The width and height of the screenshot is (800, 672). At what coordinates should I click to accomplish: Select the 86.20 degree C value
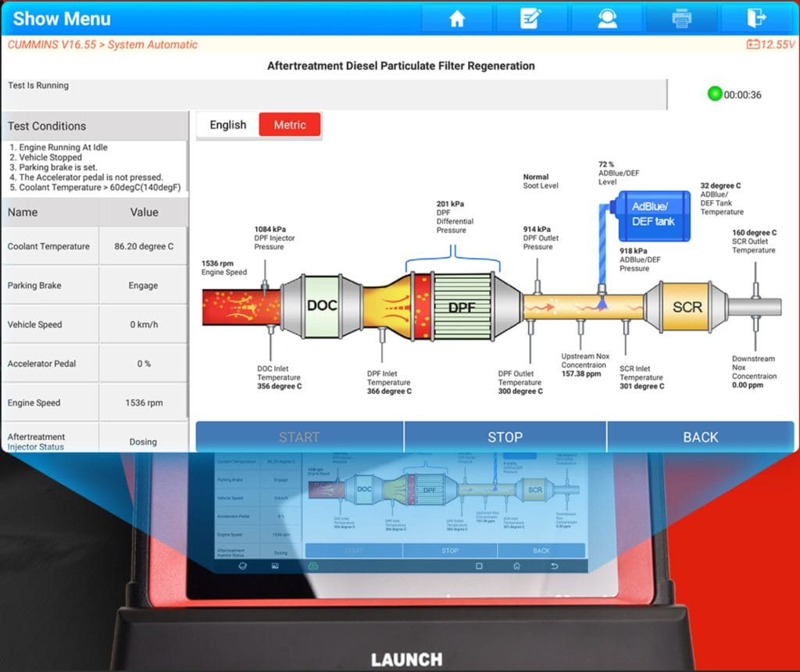click(x=144, y=246)
